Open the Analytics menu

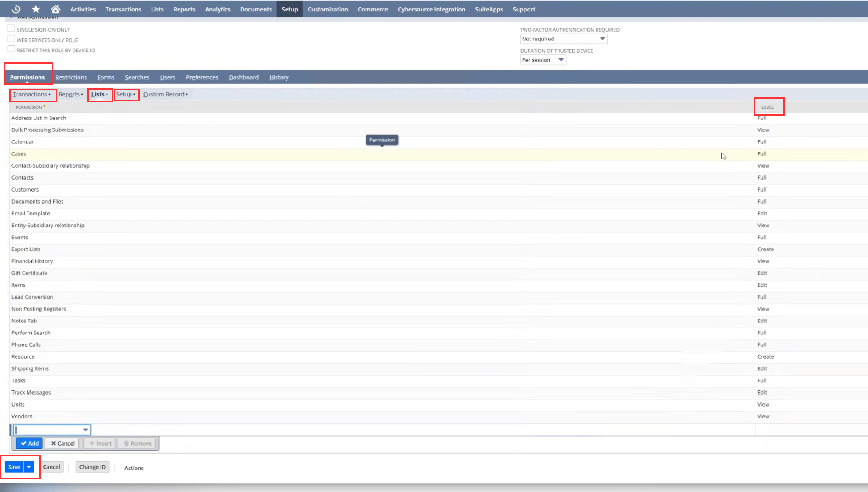click(x=217, y=9)
